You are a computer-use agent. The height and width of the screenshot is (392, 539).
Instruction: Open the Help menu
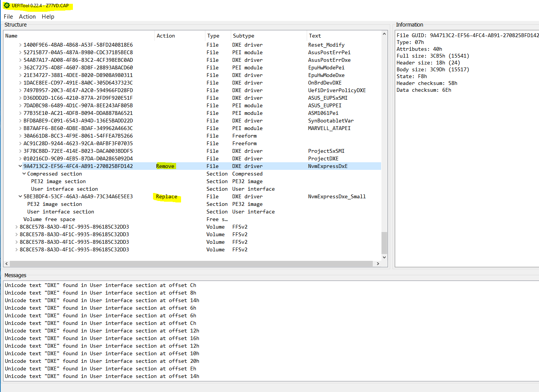(x=48, y=17)
